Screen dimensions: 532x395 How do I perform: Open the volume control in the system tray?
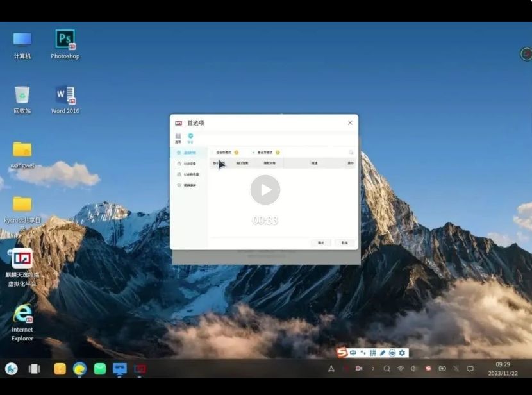point(414,369)
